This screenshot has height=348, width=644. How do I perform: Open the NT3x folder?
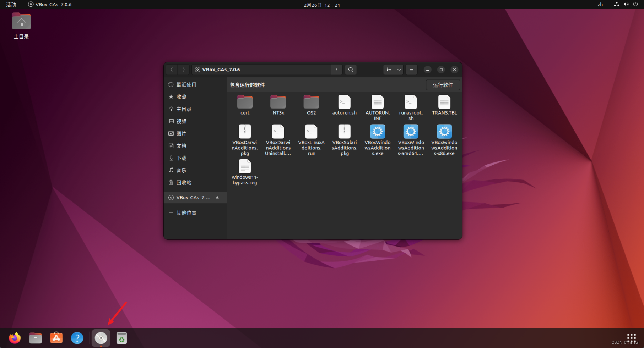278,105
